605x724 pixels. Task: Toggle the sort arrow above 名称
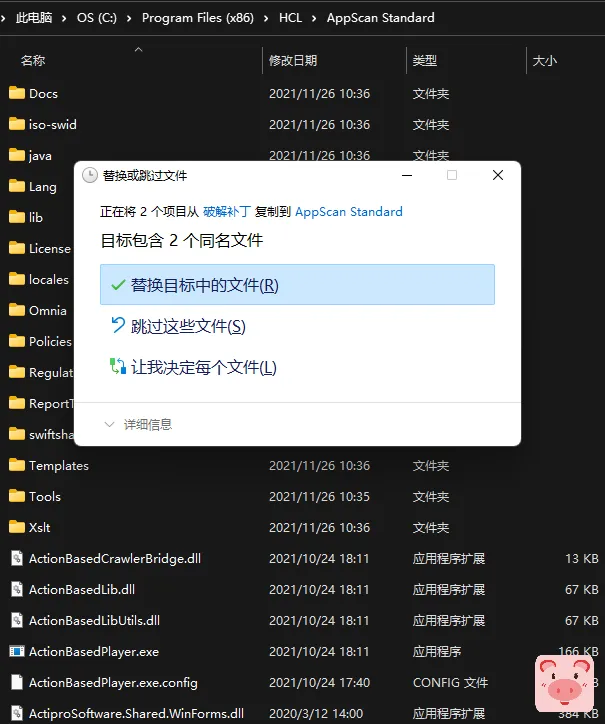click(138, 49)
